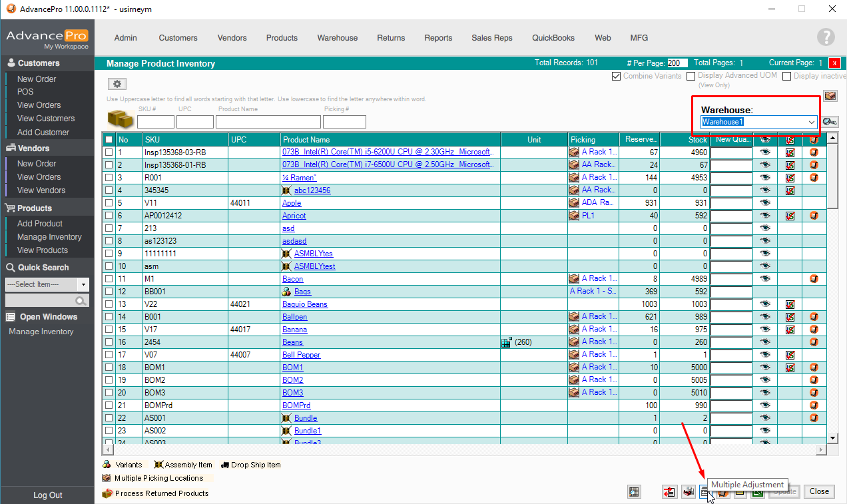Uncheck the Combine Variants checkbox
The image size is (847, 504).
pyautogui.click(x=616, y=77)
